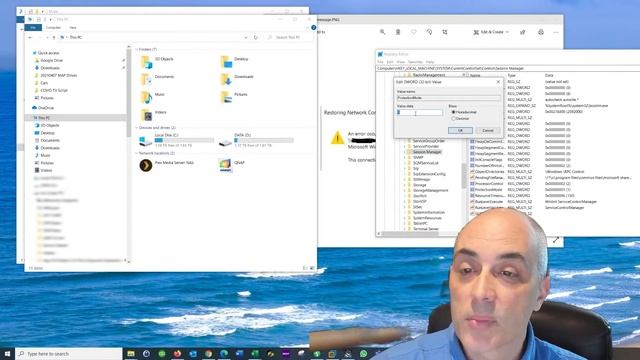Image resolution: width=640 pixels, height=360 pixels.
Task: Select the Local Disk (C:) drive
Action: click(x=176, y=140)
